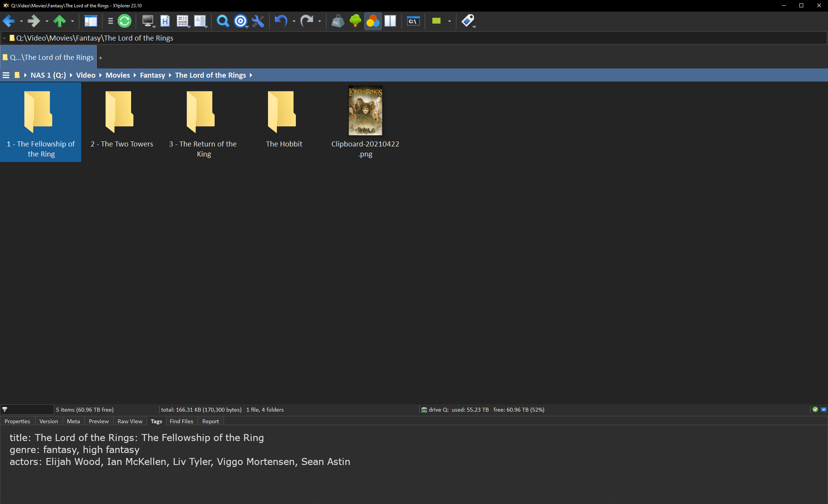Switch to the Properties tab

[x=18, y=421]
